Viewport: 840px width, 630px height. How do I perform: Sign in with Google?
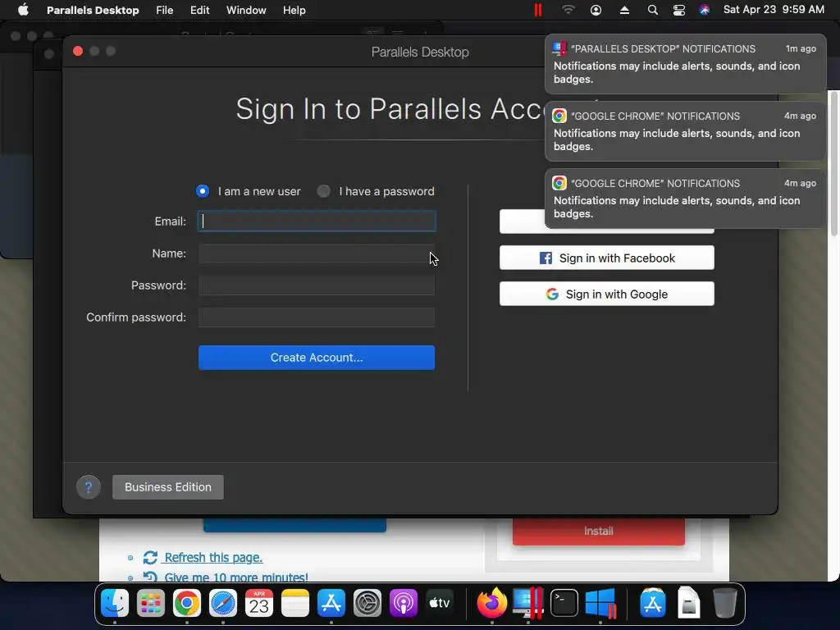click(x=606, y=294)
